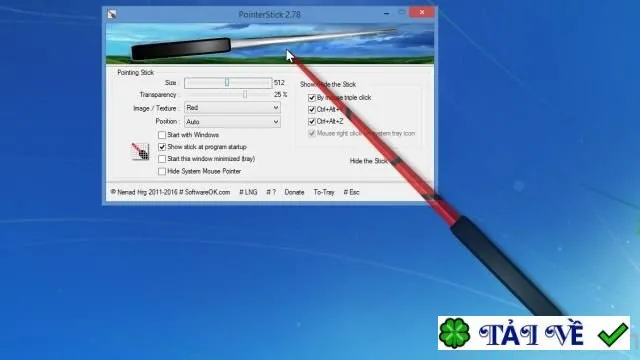Open the Image / Texture dropdown showing Red
640x360 pixels.
coord(232,108)
